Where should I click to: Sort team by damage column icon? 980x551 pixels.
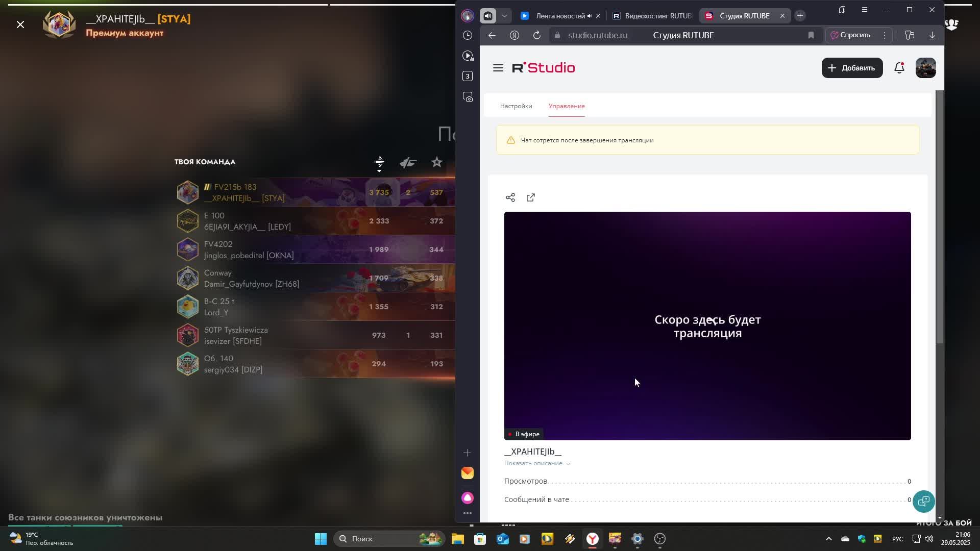click(x=379, y=163)
